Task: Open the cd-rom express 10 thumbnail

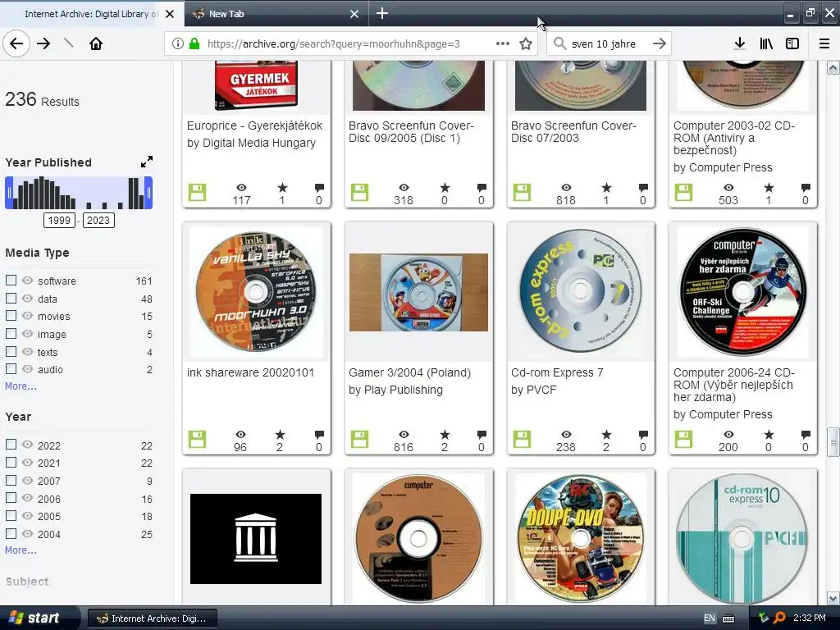Action: [742, 538]
